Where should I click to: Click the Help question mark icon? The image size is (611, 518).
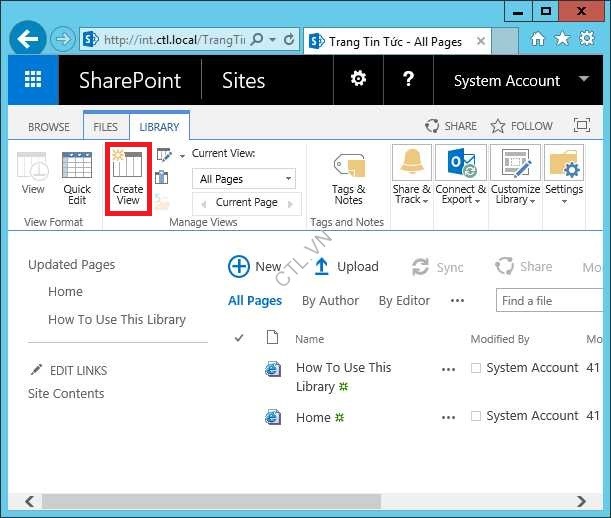click(x=408, y=80)
